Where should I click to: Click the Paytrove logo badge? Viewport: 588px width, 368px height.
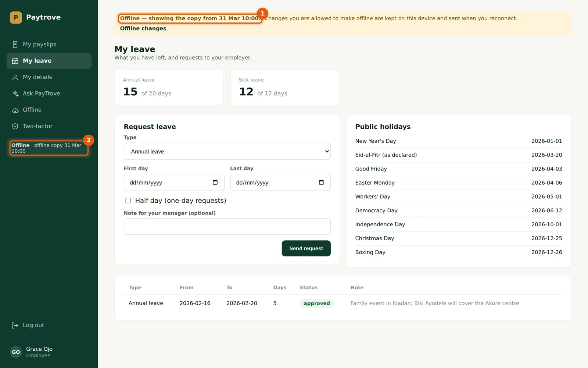[x=16, y=17]
